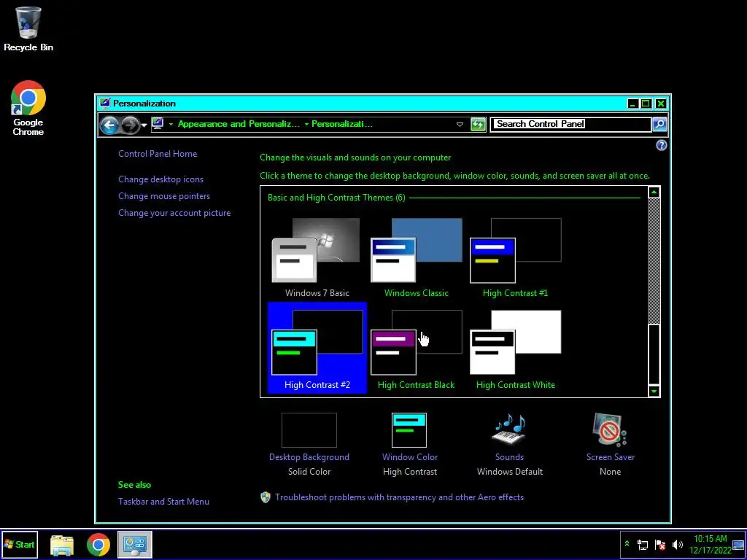Image resolution: width=747 pixels, height=560 pixels.
Task: Click Personalization window title icon
Action: (x=105, y=104)
